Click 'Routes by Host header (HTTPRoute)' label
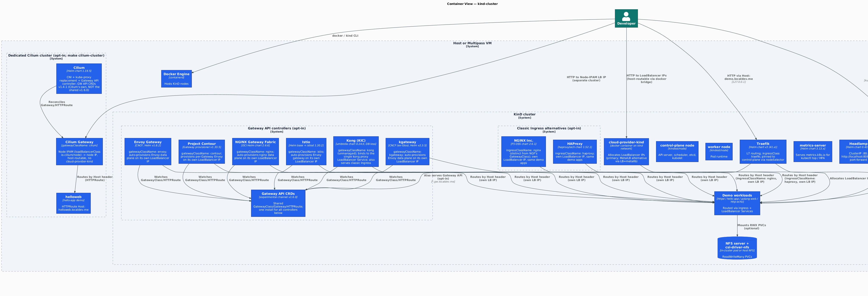The height and width of the screenshot is (296, 868). click(x=95, y=178)
